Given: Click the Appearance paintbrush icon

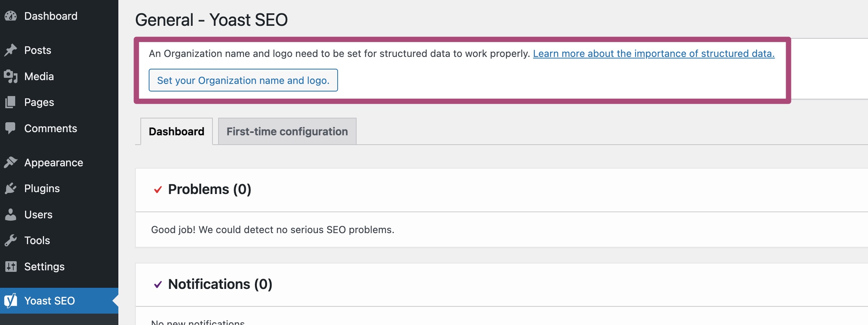Looking at the screenshot, I should pyautogui.click(x=11, y=162).
